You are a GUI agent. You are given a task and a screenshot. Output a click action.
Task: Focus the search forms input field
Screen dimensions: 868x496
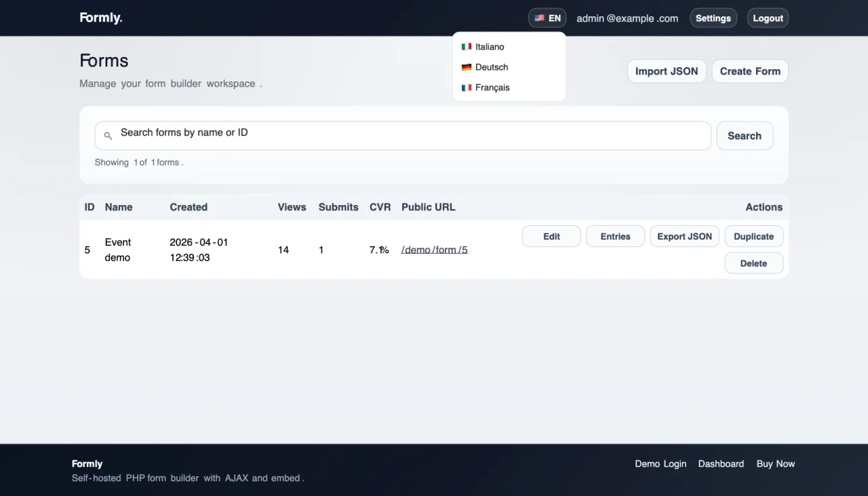(403, 136)
